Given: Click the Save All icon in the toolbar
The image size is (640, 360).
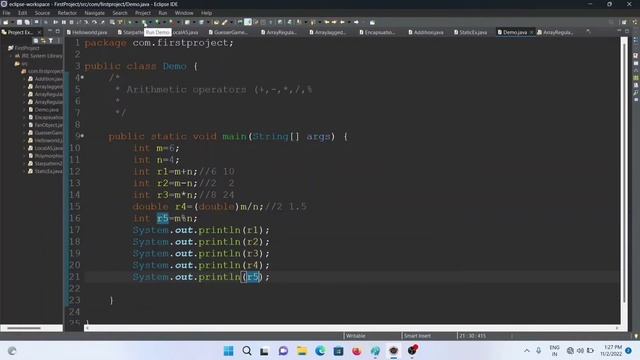Looking at the screenshot, I should pyautogui.click(x=27, y=22).
